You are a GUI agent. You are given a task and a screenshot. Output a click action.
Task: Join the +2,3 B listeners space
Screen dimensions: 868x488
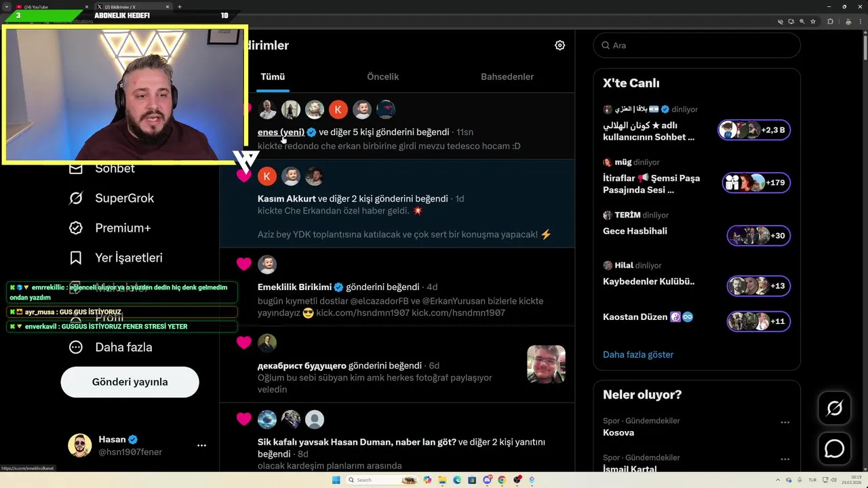tap(754, 129)
